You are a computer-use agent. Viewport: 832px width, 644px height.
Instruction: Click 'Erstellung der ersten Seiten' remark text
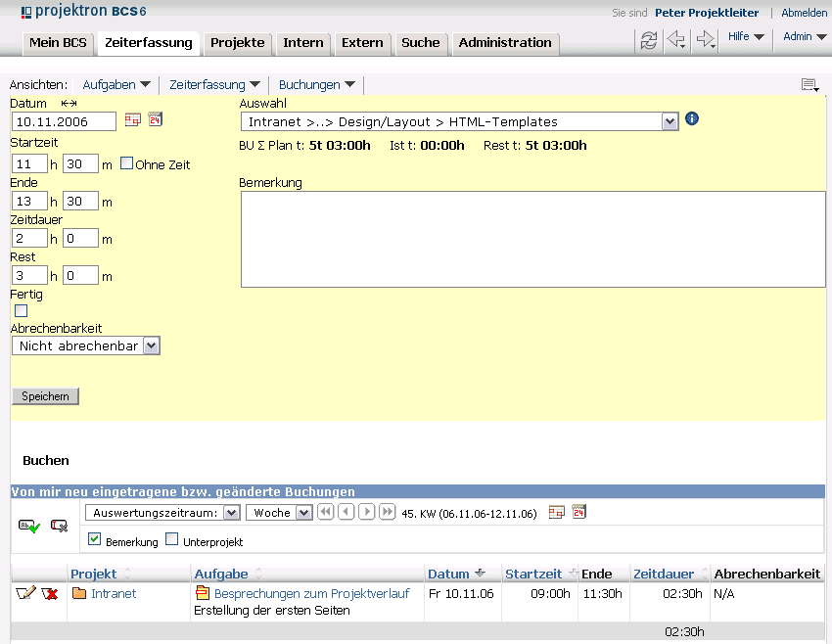(272, 611)
